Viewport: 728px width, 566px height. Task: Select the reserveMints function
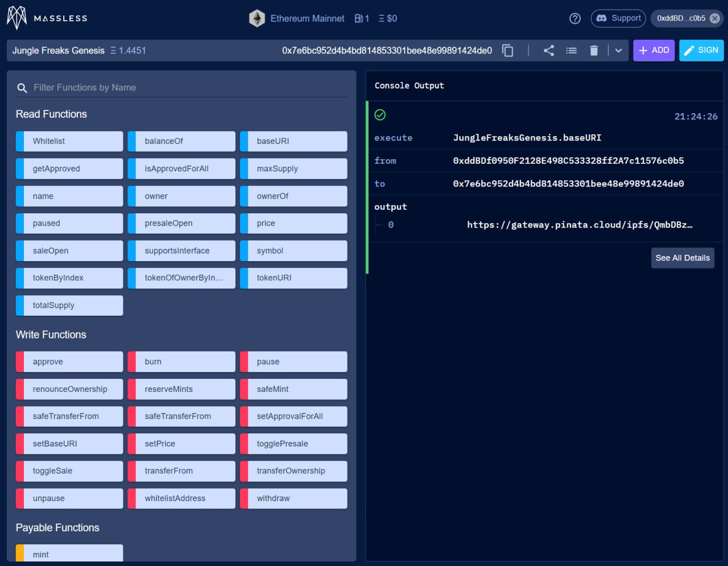point(181,389)
